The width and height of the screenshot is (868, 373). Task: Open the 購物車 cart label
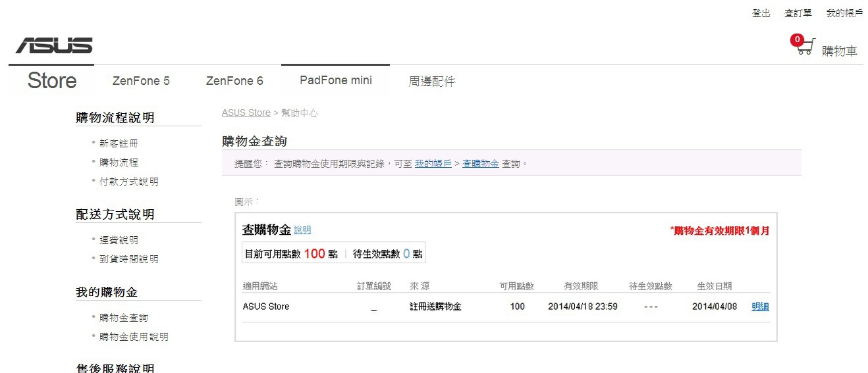(x=839, y=51)
